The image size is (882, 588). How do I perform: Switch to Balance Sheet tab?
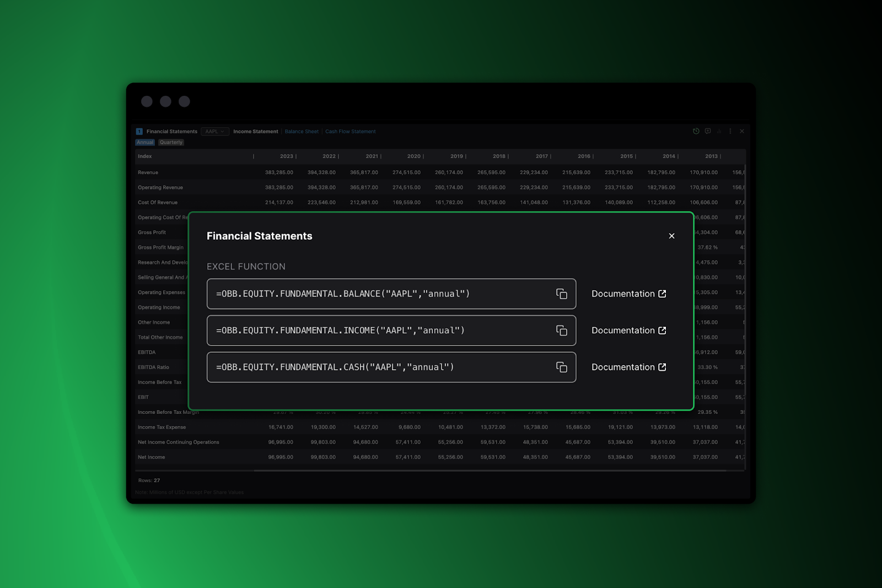(x=302, y=132)
